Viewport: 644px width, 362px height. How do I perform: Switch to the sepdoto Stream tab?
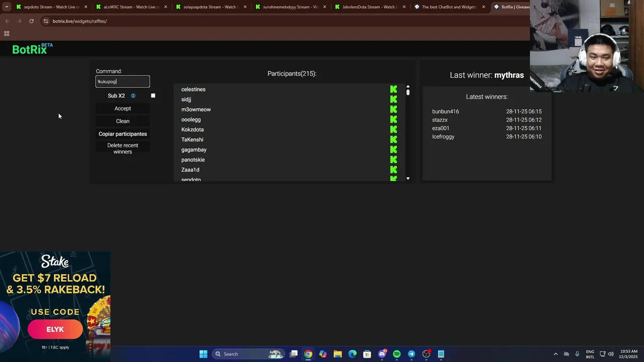[x=51, y=7]
